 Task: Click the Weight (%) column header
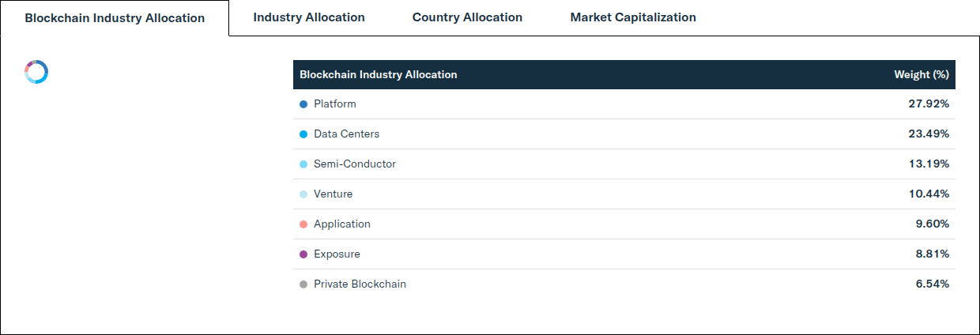[921, 74]
